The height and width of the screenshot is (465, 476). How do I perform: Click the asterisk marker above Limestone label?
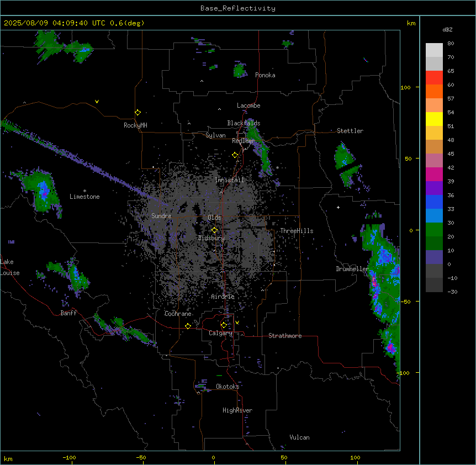84,191
